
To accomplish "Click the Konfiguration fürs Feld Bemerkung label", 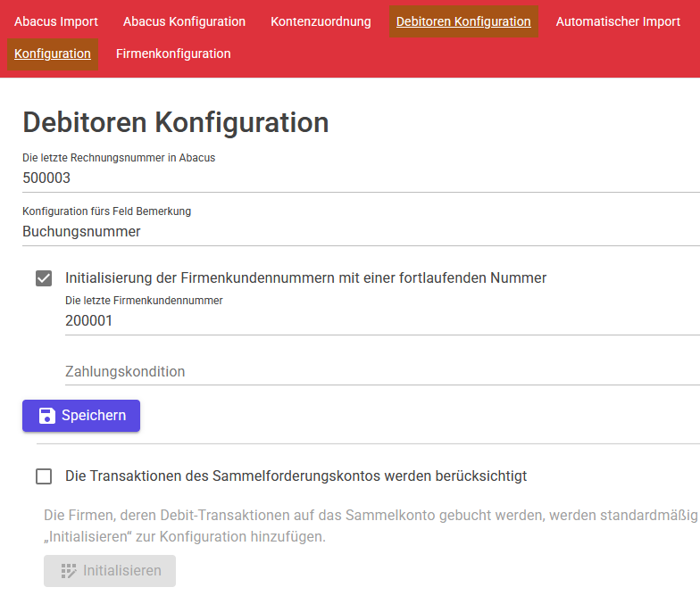I will click(107, 211).
